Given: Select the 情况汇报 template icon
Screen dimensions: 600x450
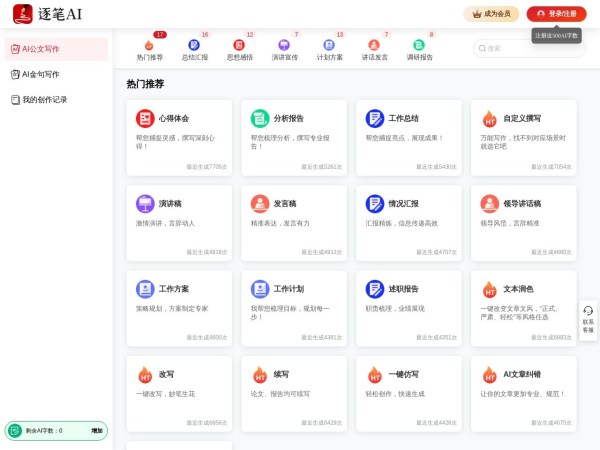Looking at the screenshot, I should click(x=375, y=203).
